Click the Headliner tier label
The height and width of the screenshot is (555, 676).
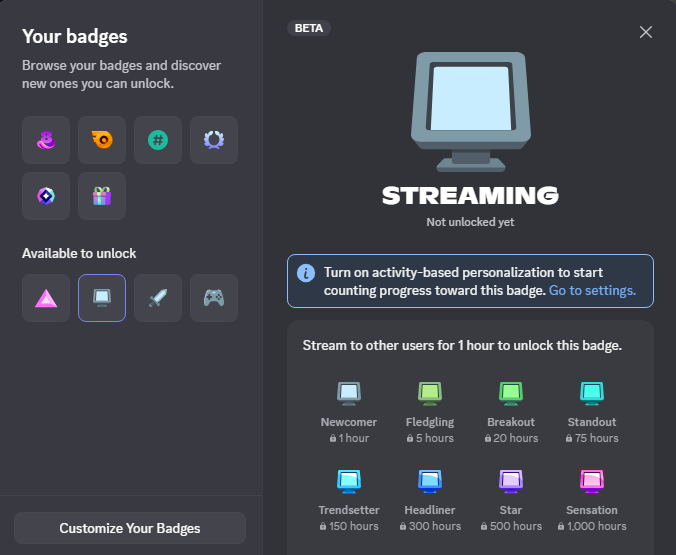click(x=430, y=510)
